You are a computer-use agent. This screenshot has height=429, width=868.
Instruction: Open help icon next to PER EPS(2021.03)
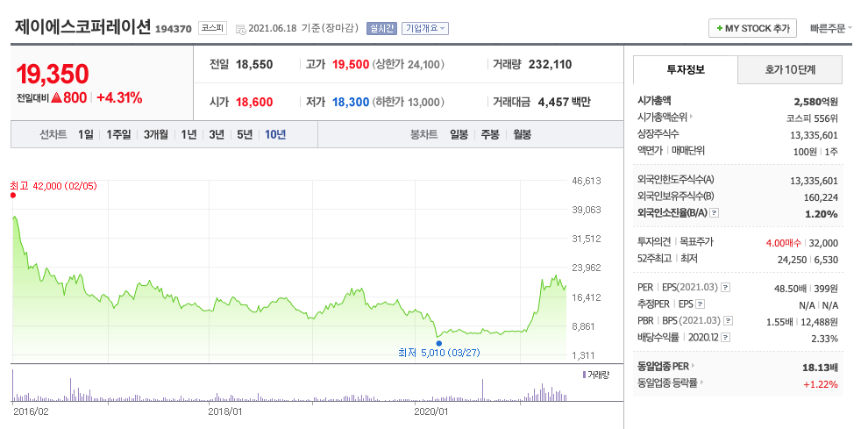(726, 288)
